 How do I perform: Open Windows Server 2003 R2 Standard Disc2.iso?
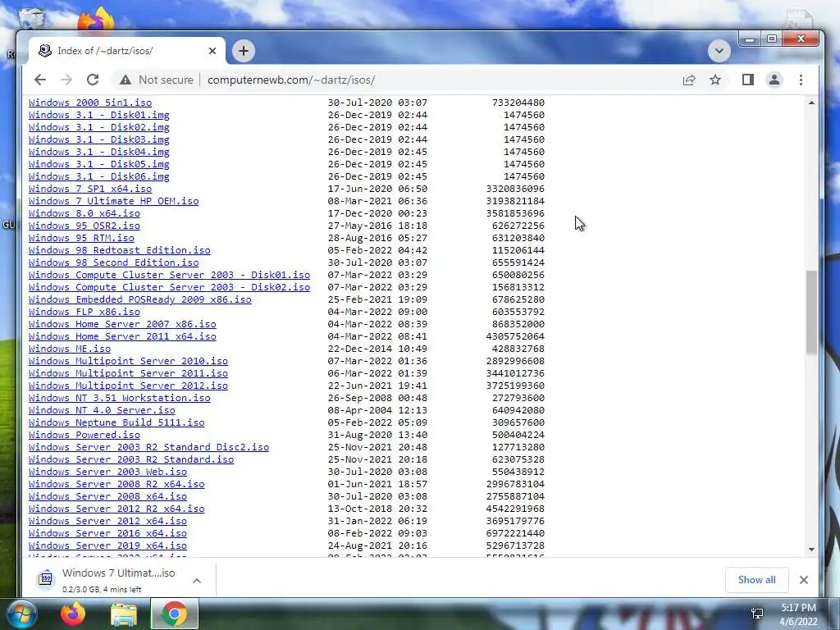[x=149, y=447]
